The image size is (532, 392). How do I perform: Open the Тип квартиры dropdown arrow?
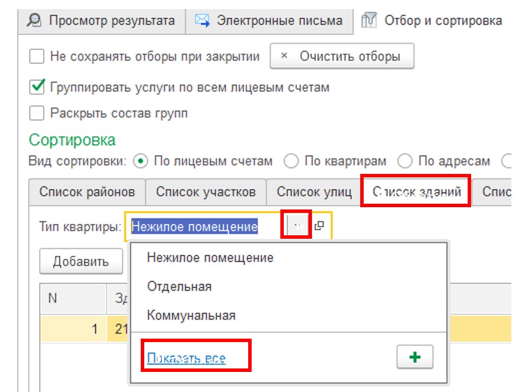[298, 226]
